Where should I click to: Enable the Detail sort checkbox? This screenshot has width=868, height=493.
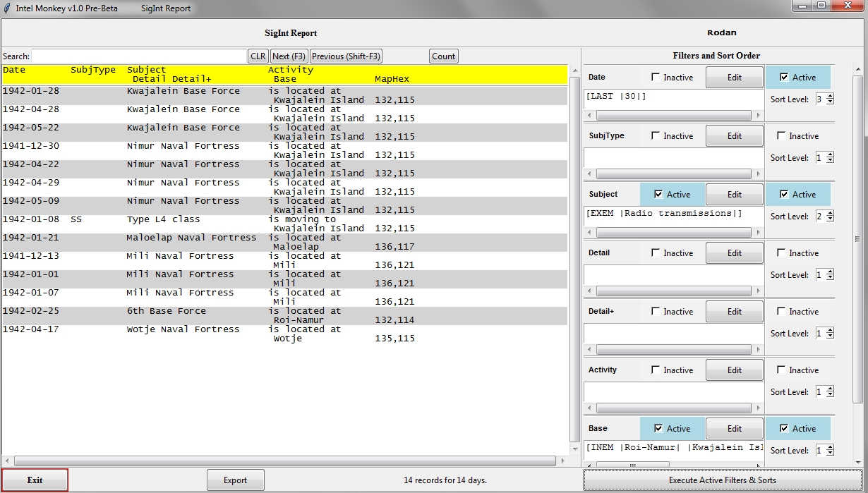[782, 253]
